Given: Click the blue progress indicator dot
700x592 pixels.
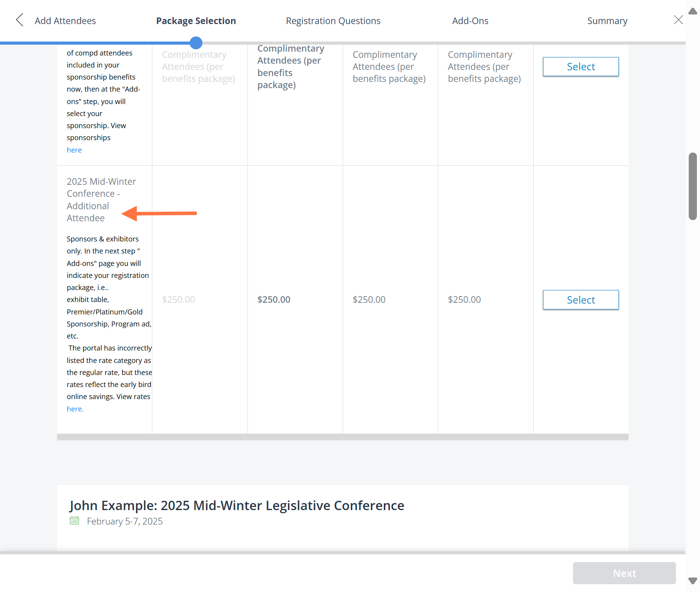Looking at the screenshot, I should (x=196, y=43).
